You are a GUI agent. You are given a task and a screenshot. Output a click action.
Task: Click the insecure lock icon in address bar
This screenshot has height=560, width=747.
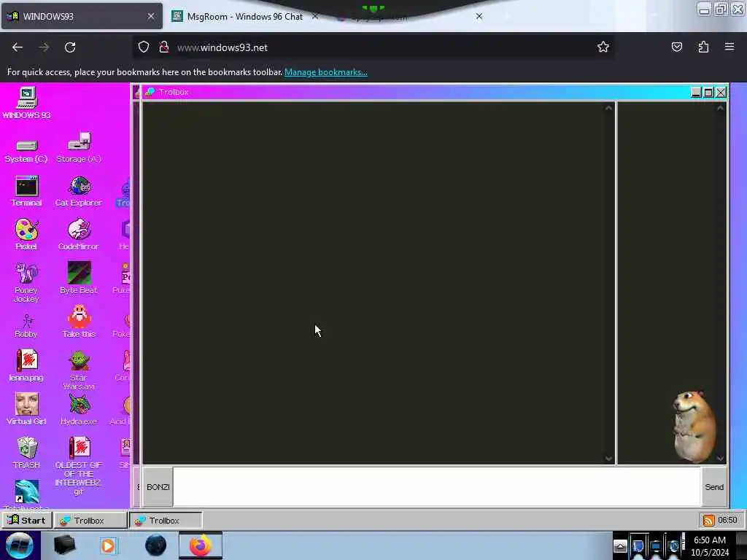(164, 47)
